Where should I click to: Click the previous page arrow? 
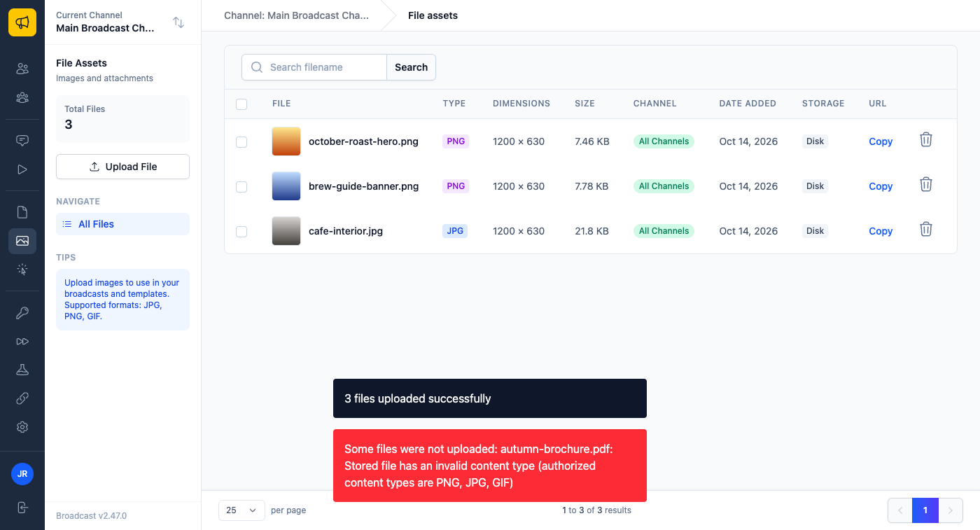click(900, 510)
